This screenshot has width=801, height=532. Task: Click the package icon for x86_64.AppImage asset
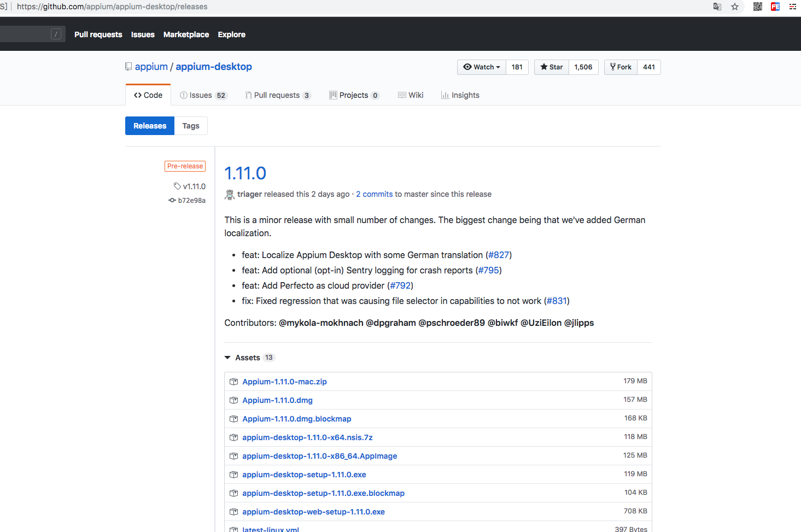(x=233, y=456)
